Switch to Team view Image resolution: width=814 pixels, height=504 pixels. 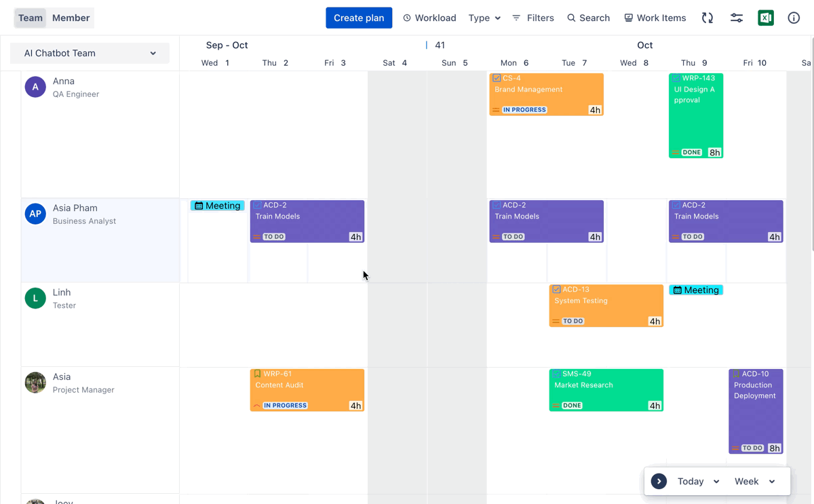click(x=31, y=18)
